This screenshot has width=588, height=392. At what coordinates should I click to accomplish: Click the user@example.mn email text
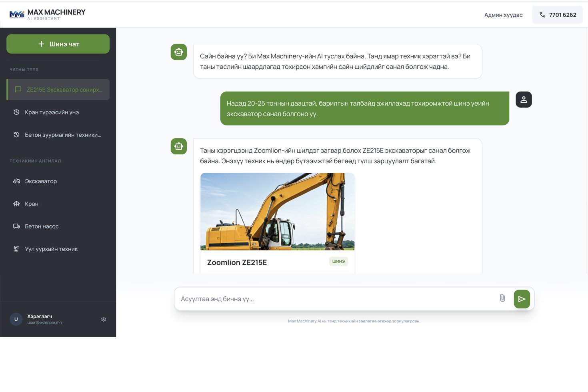click(x=44, y=322)
